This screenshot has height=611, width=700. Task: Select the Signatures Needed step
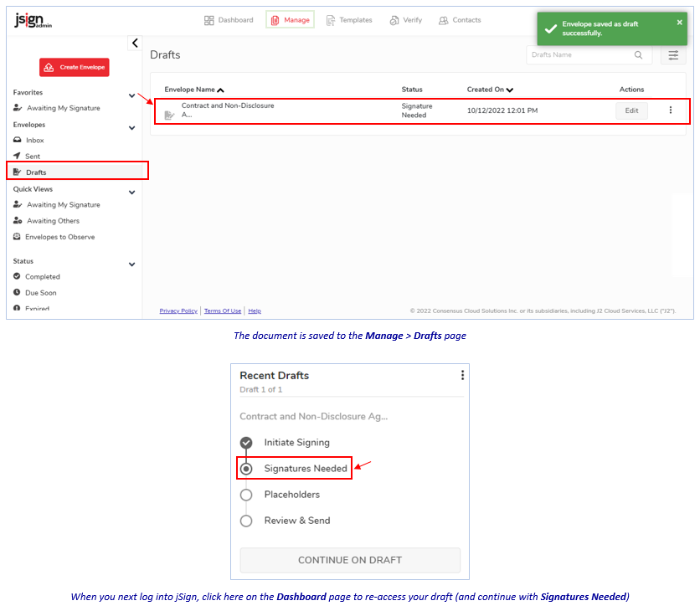click(x=294, y=469)
